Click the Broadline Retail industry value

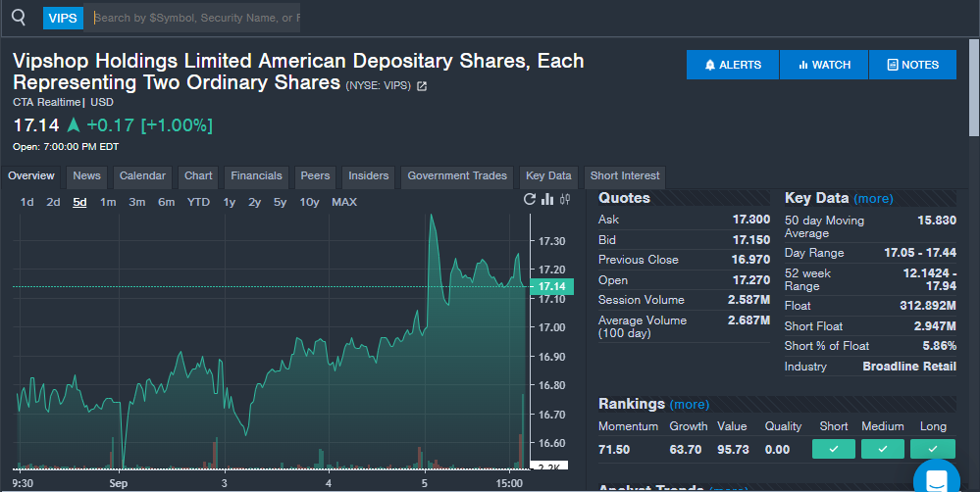coord(909,367)
